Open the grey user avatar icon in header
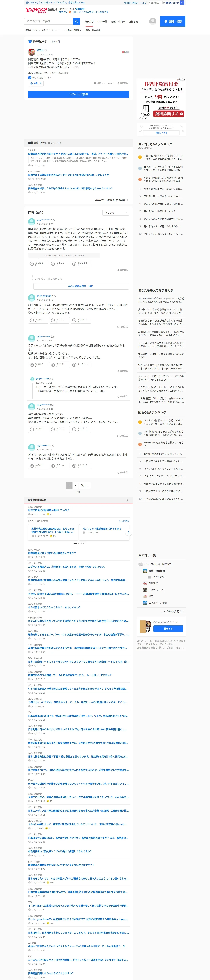This screenshot has height=980, width=210. click(x=152, y=21)
